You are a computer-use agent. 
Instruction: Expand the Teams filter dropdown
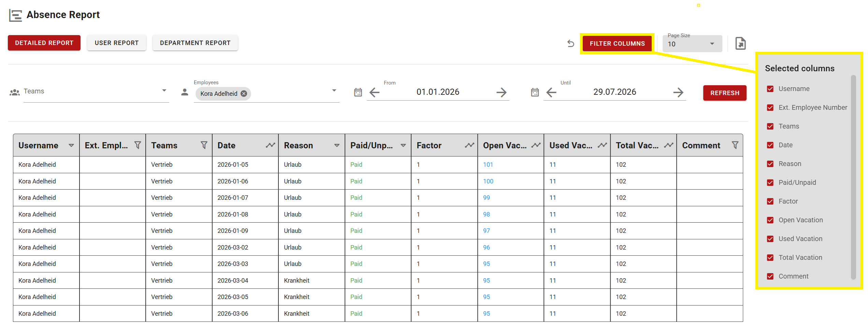164,91
